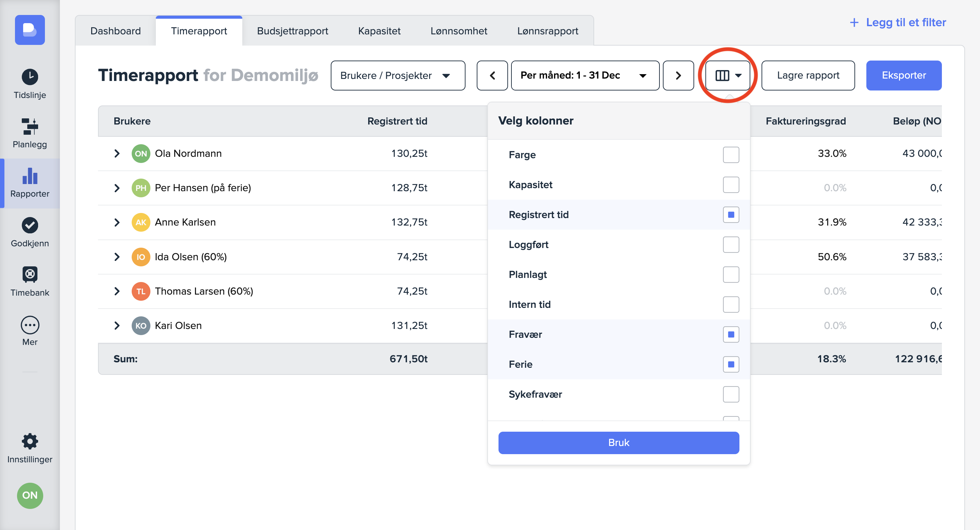Switch to the Lønnsomhet tab

(x=458, y=31)
